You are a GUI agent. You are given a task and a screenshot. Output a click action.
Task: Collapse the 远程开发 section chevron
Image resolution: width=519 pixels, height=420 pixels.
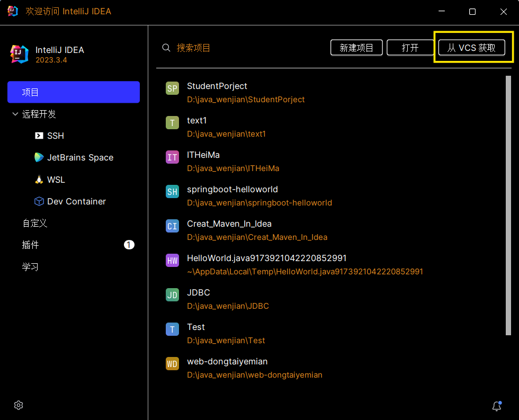click(x=15, y=114)
